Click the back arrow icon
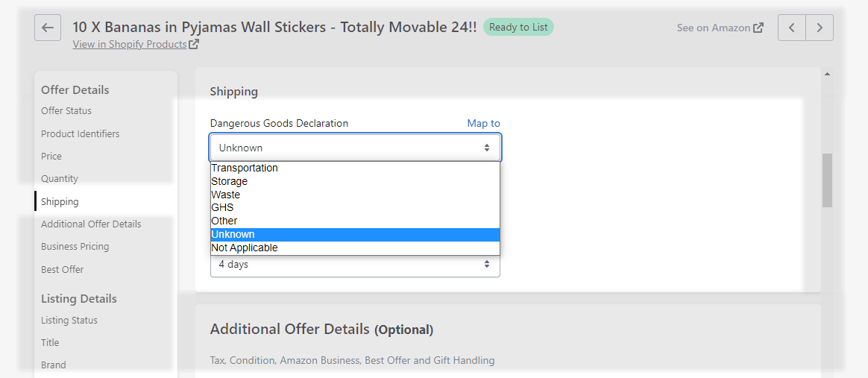 48,28
